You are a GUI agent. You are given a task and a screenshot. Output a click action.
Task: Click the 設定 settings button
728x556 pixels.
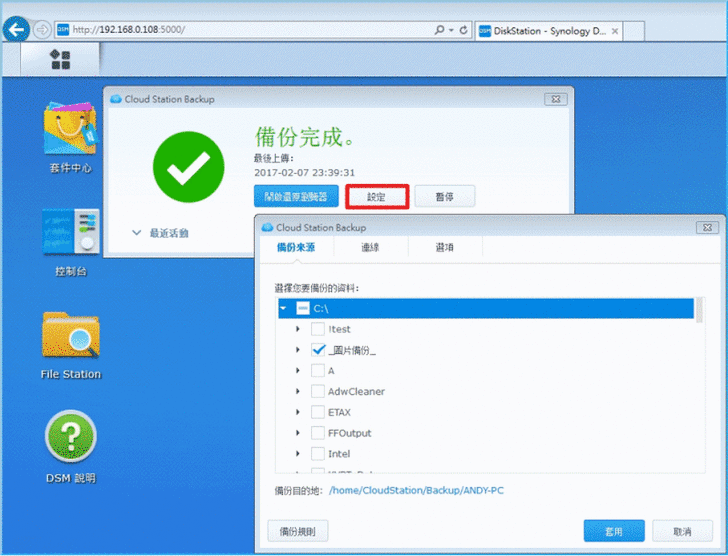pyautogui.click(x=377, y=196)
